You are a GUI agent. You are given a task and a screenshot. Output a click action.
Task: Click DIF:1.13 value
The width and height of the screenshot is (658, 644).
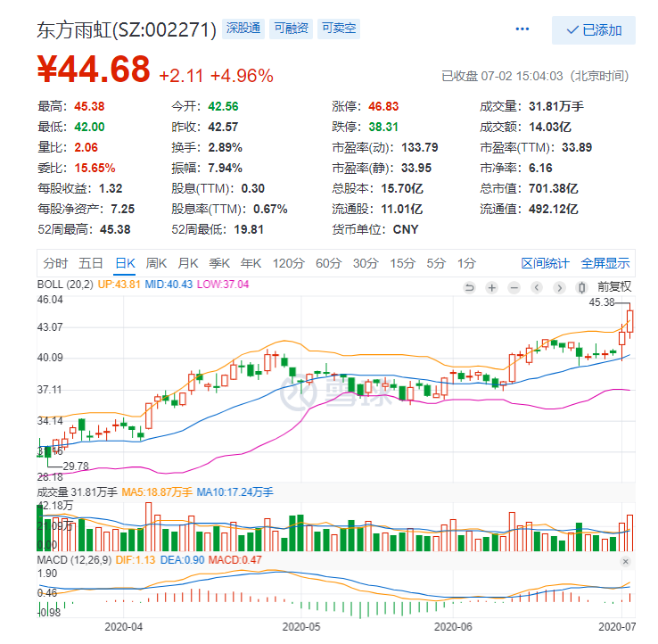pos(136,560)
